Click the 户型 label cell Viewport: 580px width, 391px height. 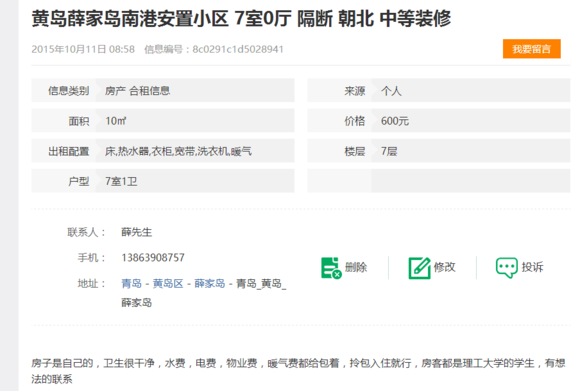tap(64, 181)
